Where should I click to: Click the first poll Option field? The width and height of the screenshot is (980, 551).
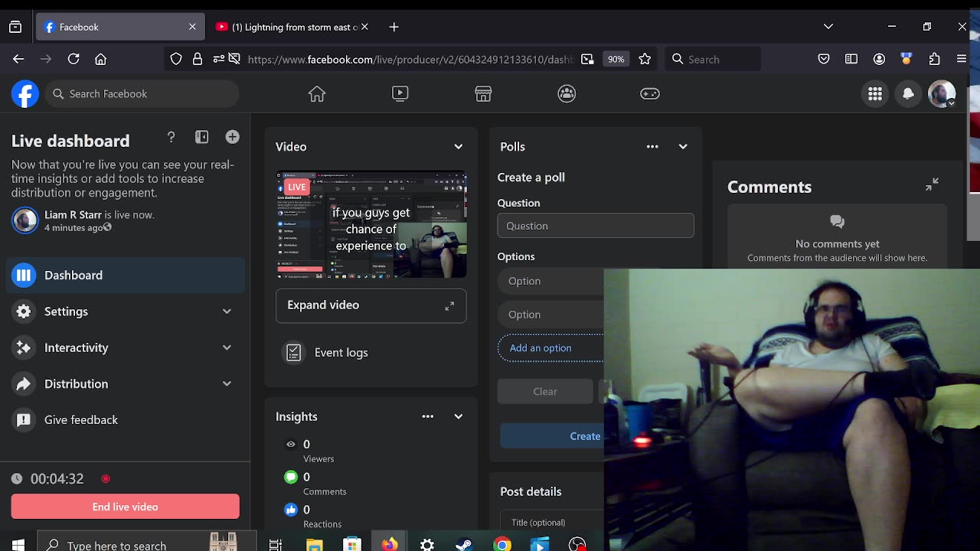point(551,281)
